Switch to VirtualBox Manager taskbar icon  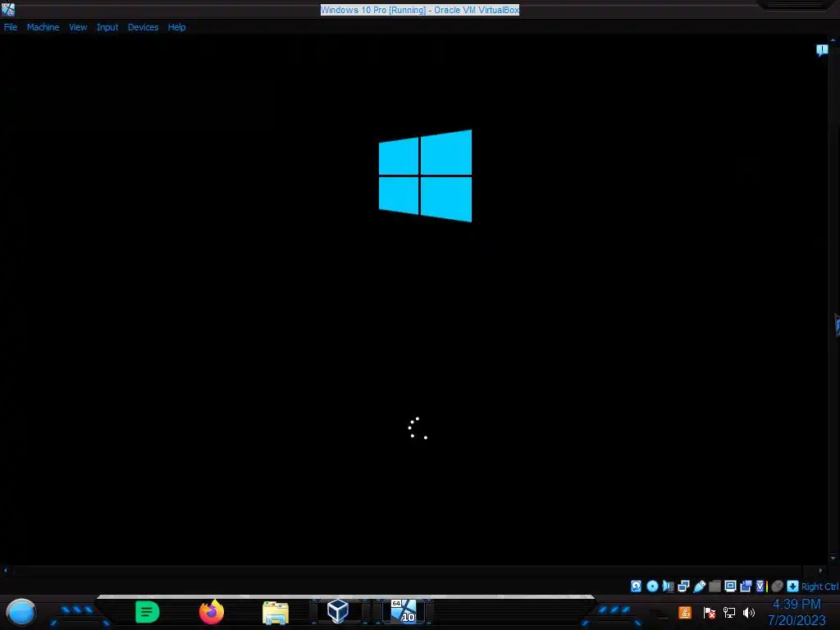338,611
